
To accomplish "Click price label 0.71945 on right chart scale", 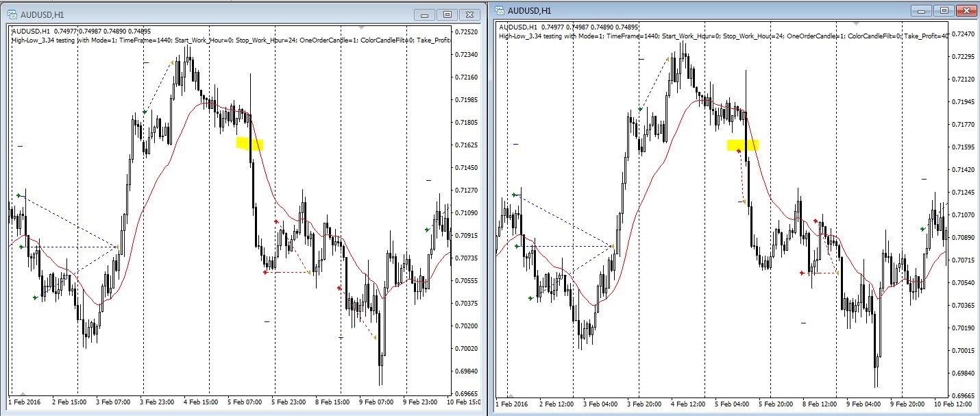I will pos(964,102).
